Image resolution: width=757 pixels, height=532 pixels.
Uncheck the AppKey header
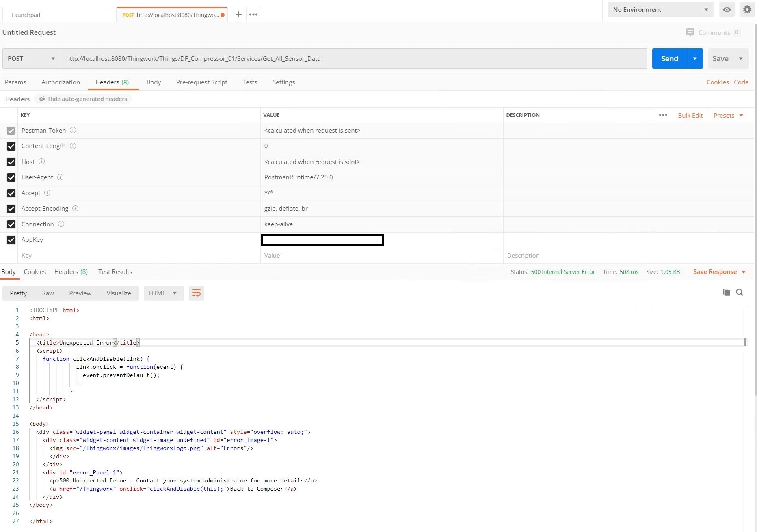[11, 240]
